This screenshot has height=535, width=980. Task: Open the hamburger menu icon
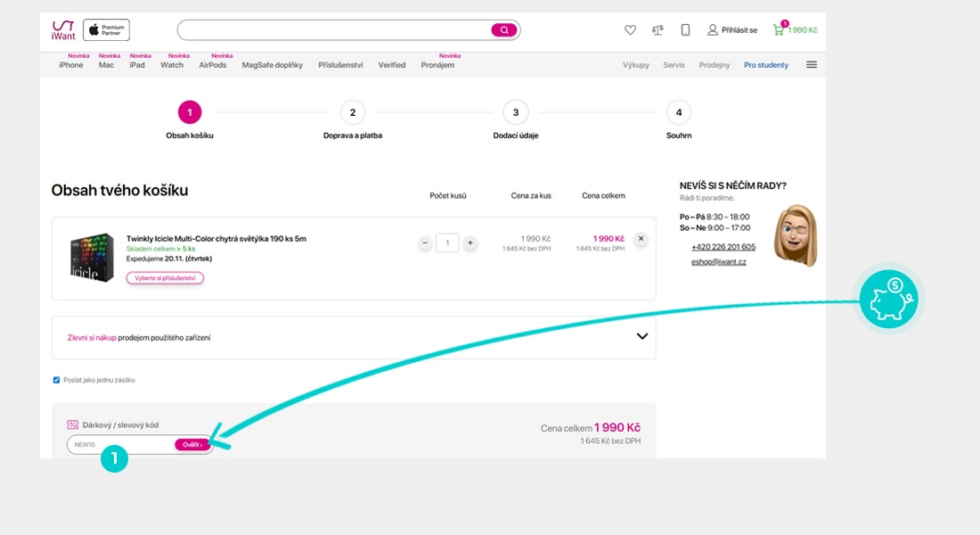(812, 65)
